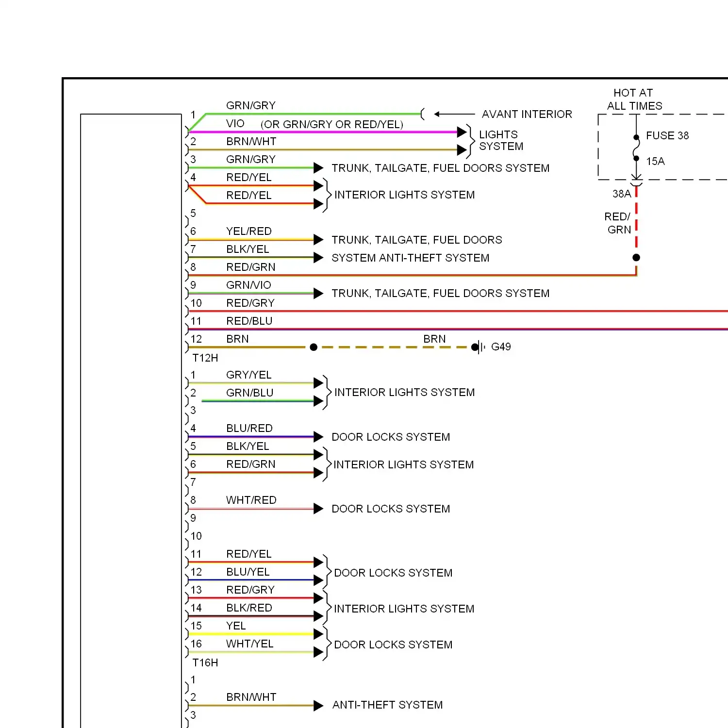This screenshot has height=728, width=728.
Task: Click DOOR LOCKS SYSTEM beside BLU/RED wire
Action: (391, 437)
